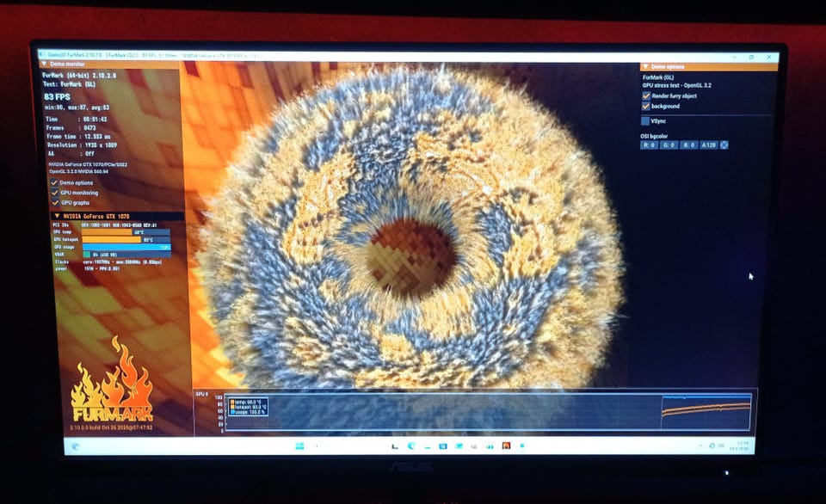Click the power readout row
This screenshot has width=826, height=504.
87,268
